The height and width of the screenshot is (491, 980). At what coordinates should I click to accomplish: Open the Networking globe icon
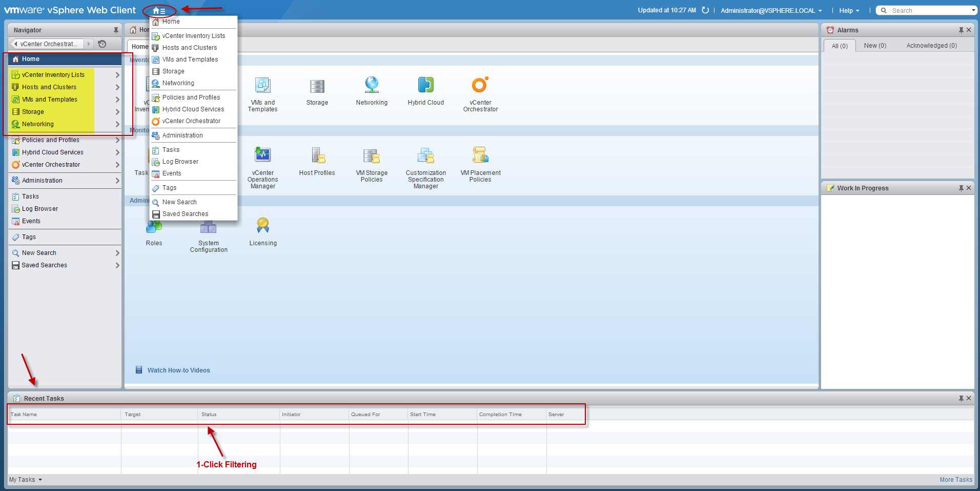coord(372,85)
